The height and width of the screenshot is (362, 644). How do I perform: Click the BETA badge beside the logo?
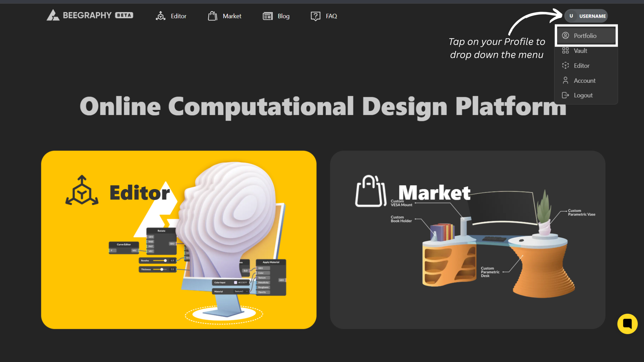coord(124,15)
